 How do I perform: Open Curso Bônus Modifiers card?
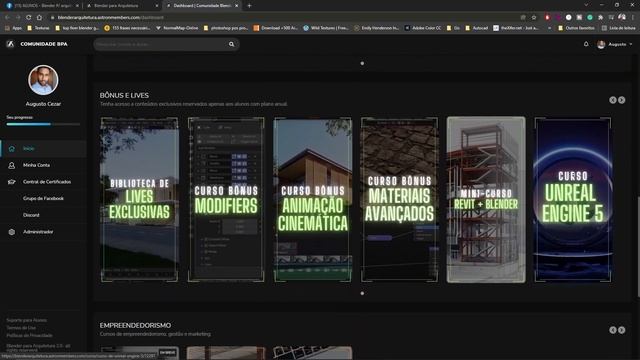pyautogui.click(x=226, y=200)
